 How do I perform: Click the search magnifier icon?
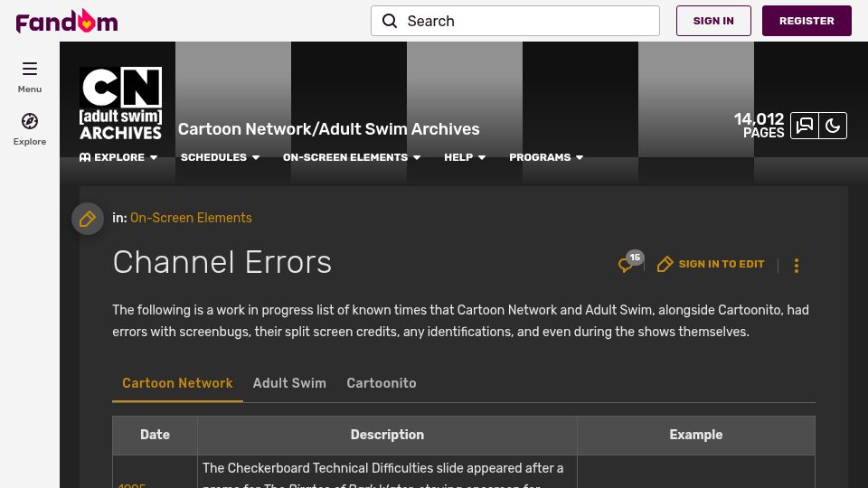[x=390, y=21]
